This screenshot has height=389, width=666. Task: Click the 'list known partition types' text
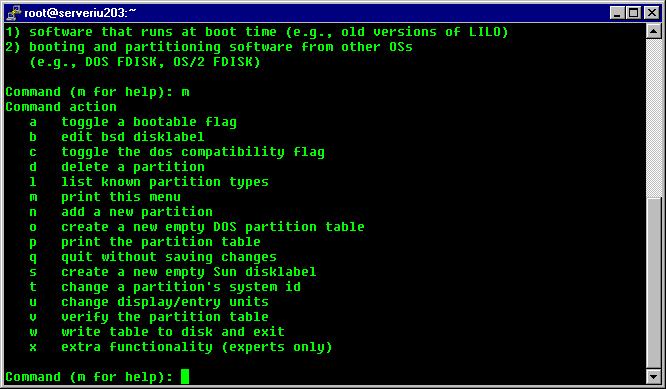tap(165, 182)
